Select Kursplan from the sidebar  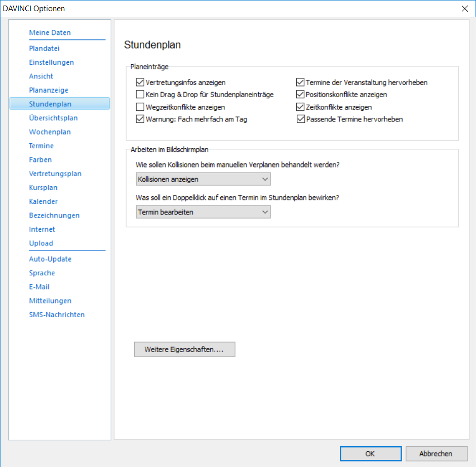point(43,188)
